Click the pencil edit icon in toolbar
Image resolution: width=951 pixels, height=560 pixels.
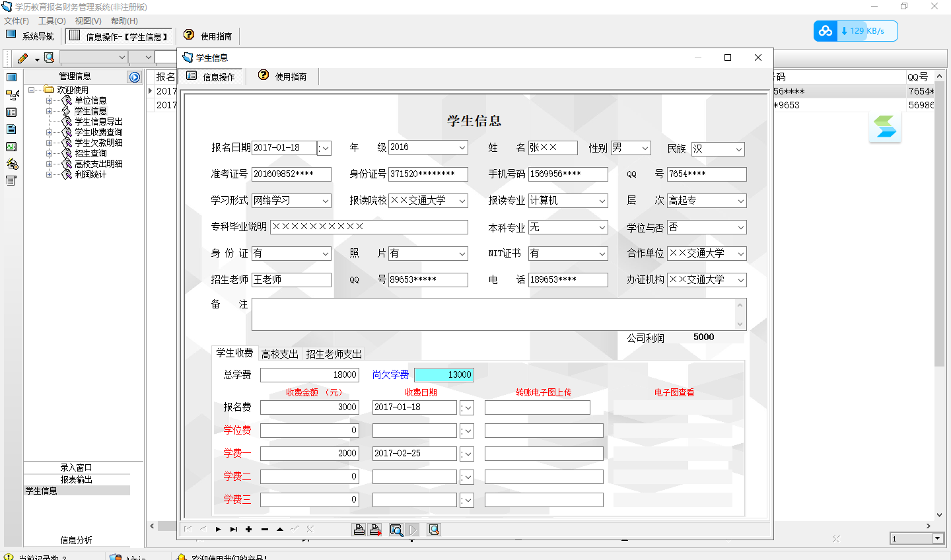tap(22, 58)
